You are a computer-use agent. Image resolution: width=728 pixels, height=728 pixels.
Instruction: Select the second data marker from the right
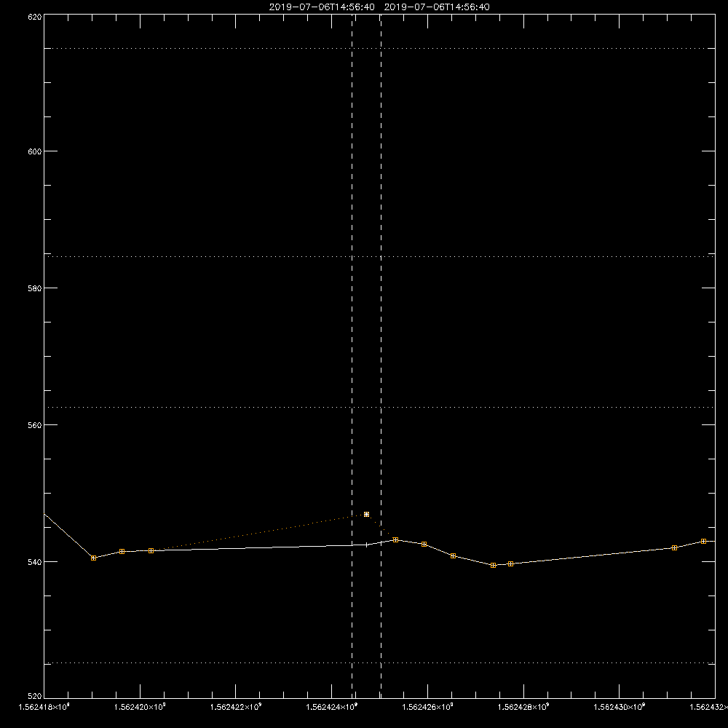675,548
